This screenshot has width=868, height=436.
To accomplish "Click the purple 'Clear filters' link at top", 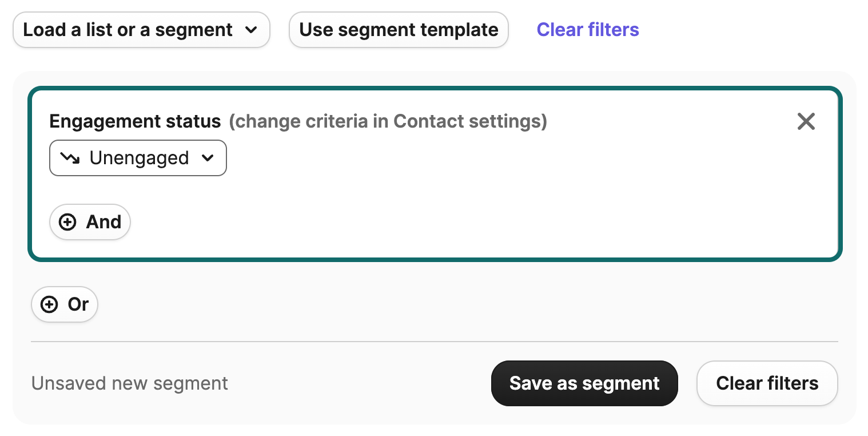I will (588, 30).
